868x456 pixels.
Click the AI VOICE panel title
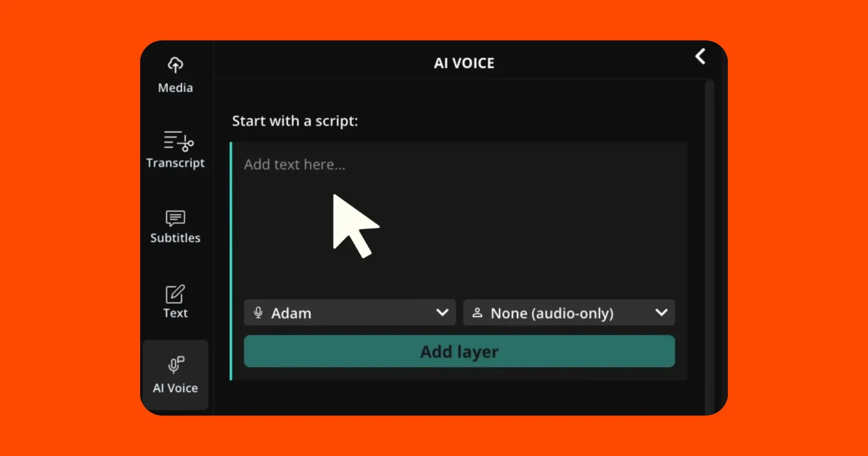(464, 63)
